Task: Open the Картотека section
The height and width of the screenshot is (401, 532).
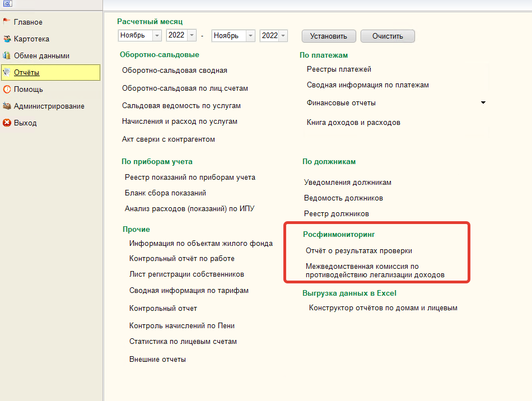Action: click(x=31, y=39)
